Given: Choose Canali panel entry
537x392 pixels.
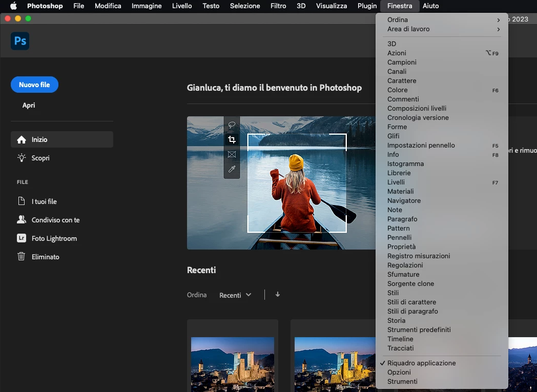Looking at the screenshot, I should click(442, 72).
